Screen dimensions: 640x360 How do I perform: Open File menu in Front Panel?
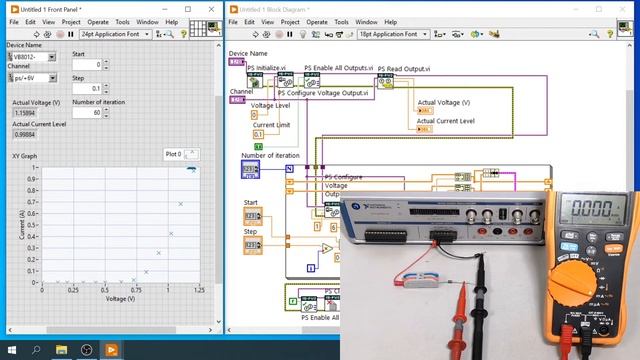pos(14,22)
